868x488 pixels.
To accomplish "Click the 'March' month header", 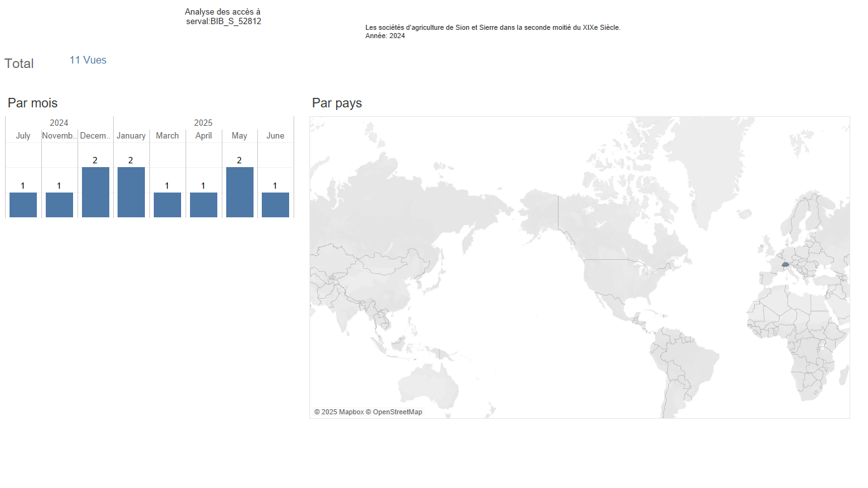I will click(167, 136).
